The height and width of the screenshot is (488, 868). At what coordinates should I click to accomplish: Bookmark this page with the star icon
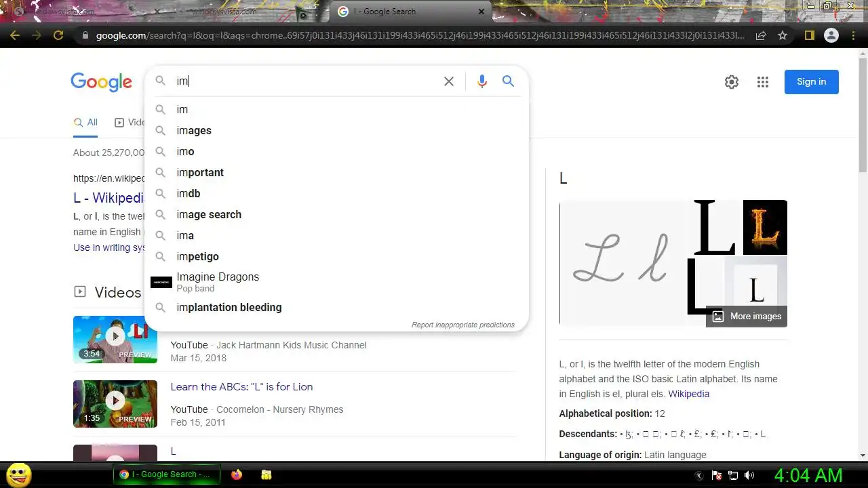(783, 35)
